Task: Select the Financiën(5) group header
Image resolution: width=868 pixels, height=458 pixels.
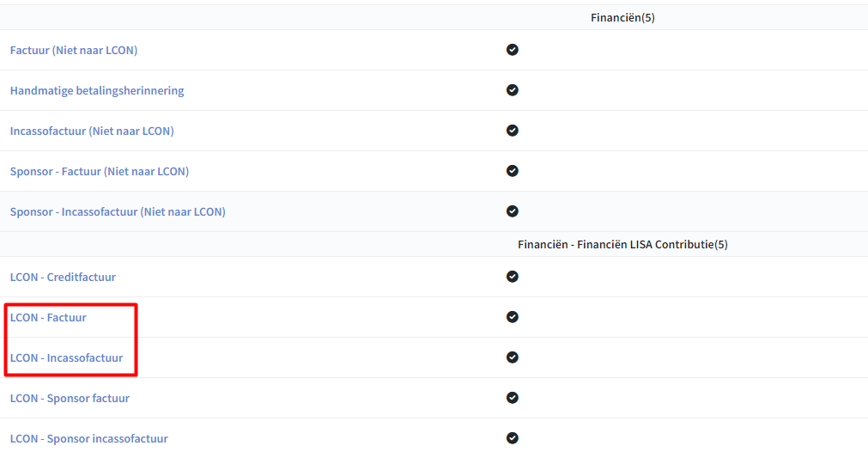Action: pos(622,18)
